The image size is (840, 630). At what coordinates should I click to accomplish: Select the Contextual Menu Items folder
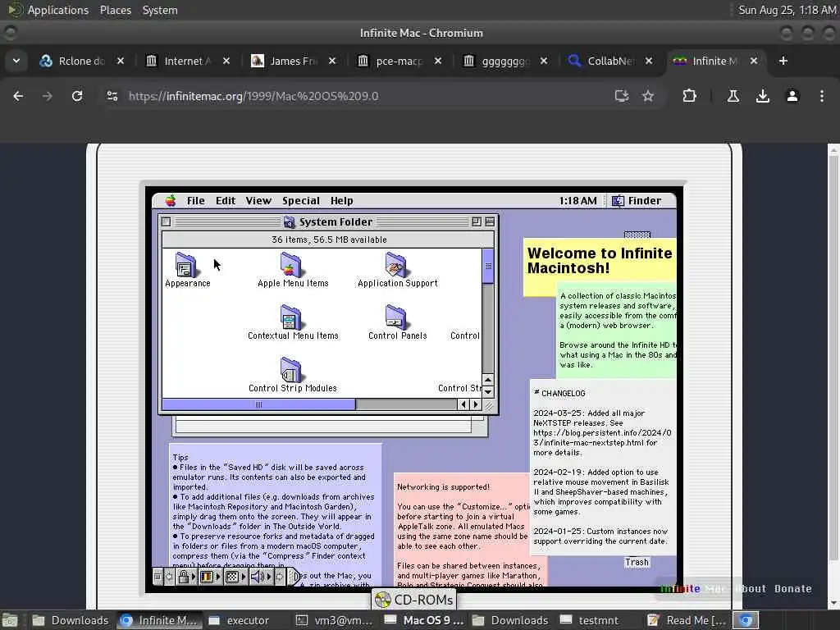[291, 317]
